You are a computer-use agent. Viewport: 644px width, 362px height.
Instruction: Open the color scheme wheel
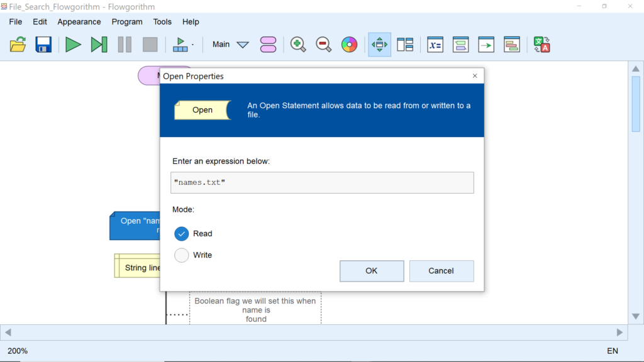click(x=349, y=45)
